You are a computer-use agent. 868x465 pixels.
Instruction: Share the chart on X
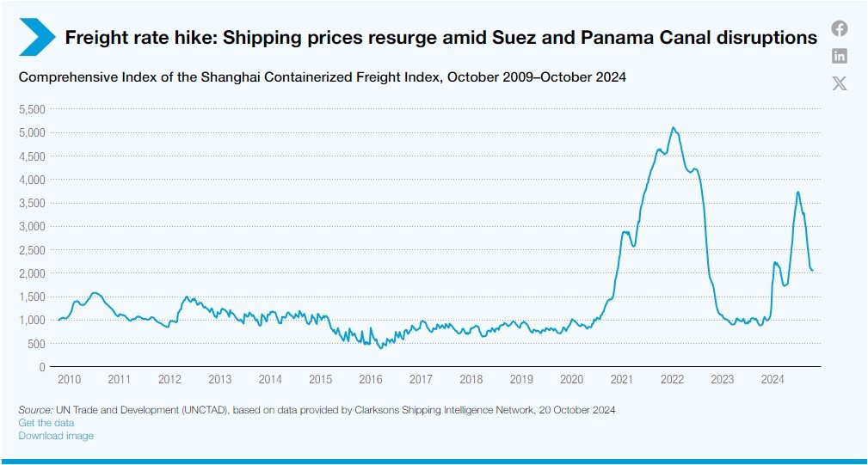pos(840,83)
